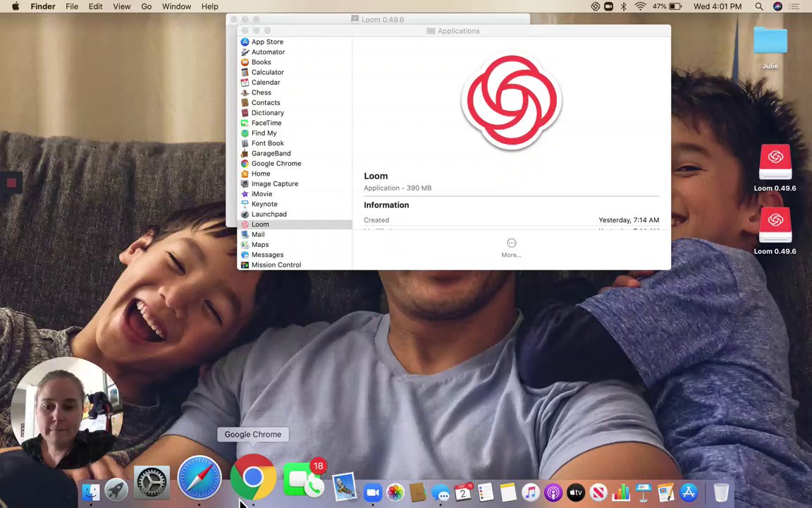Click the Loom menu bar status icon

click(x=596, y=6)
